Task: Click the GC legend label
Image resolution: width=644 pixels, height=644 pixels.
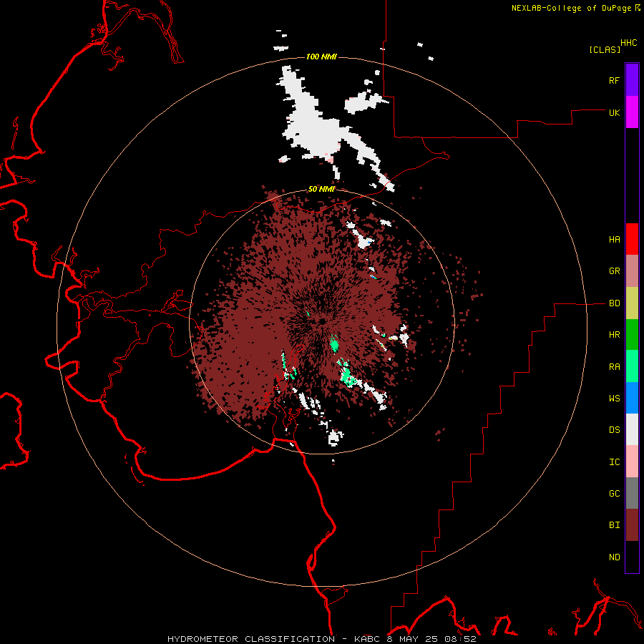Action: pyautogui.click(x=614, y=493)
